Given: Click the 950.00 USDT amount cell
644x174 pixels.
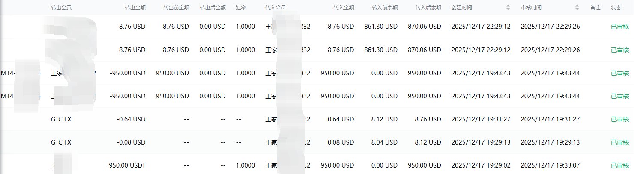Looking at the screenshot, I should point(127,165).
